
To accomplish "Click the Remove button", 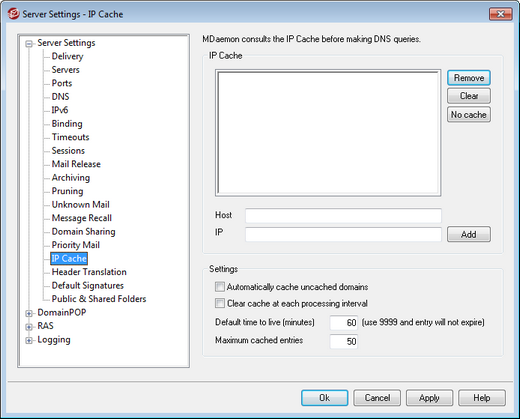I will click(x=469, y=78).
